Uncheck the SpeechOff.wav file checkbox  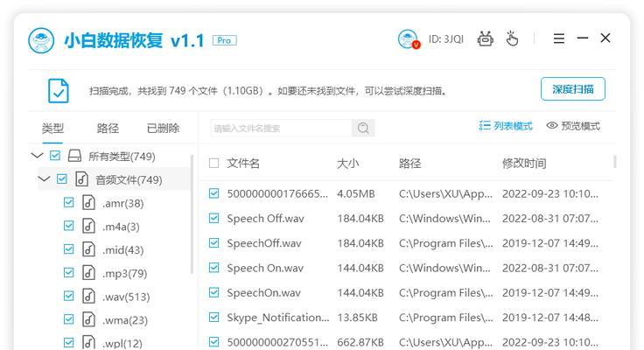tap(214, 242)
